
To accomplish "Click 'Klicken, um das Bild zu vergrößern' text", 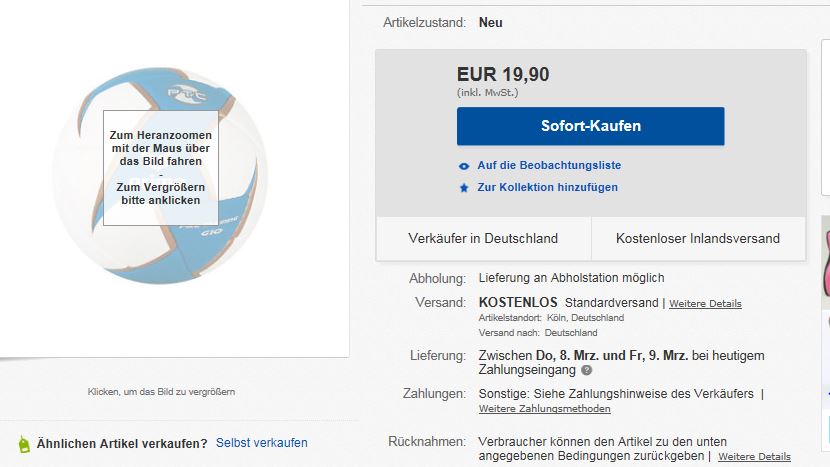I will 161,392.
